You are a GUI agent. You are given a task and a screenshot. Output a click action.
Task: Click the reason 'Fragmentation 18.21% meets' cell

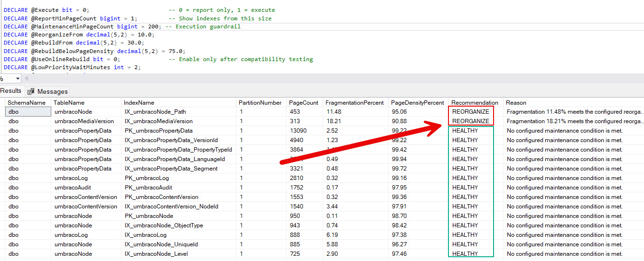point(574,121)
